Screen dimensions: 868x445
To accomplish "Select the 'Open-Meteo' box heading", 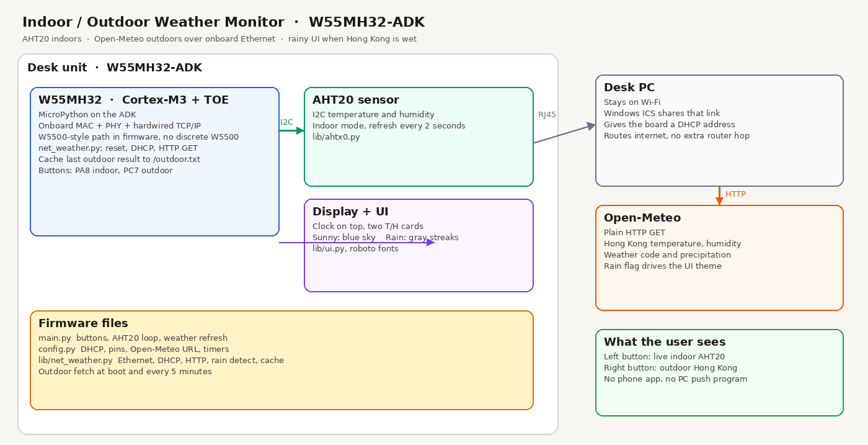I will point(642,218).
